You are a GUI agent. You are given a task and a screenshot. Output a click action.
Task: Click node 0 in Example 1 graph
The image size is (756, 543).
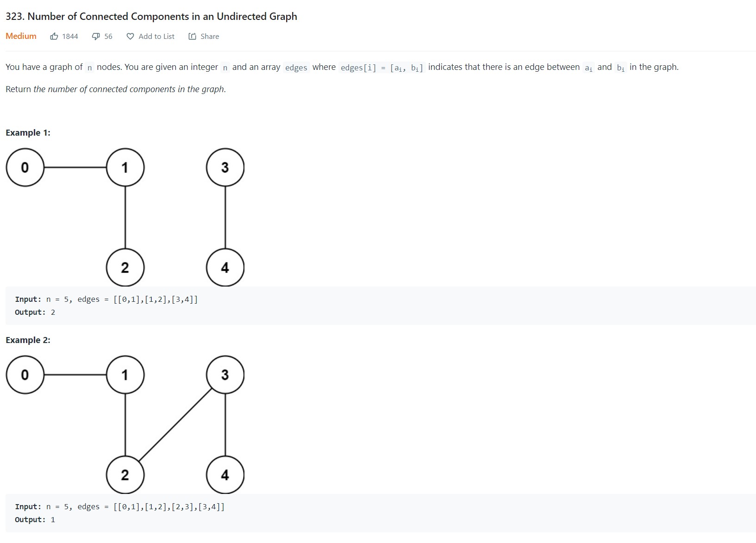click(25, 168)
